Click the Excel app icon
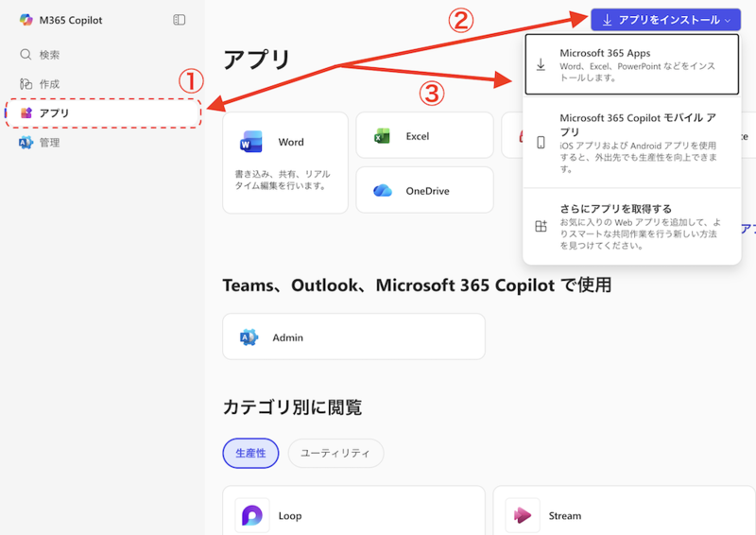 383,136
